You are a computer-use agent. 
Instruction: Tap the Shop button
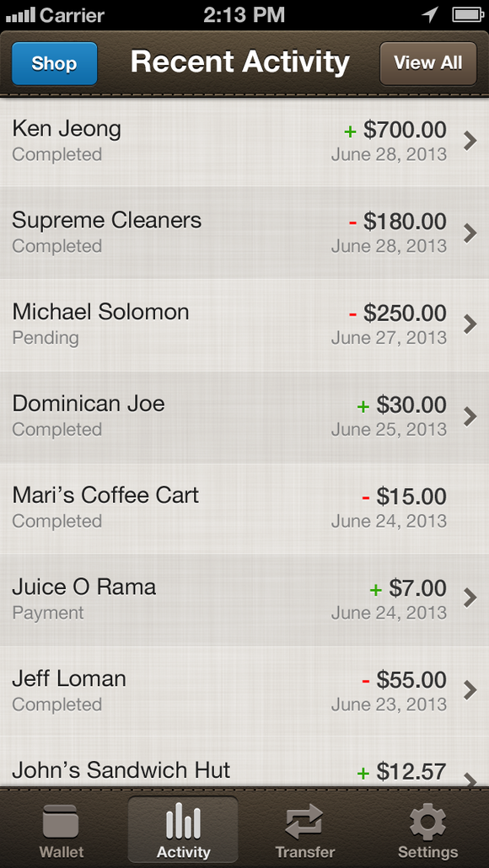(54, 64)
